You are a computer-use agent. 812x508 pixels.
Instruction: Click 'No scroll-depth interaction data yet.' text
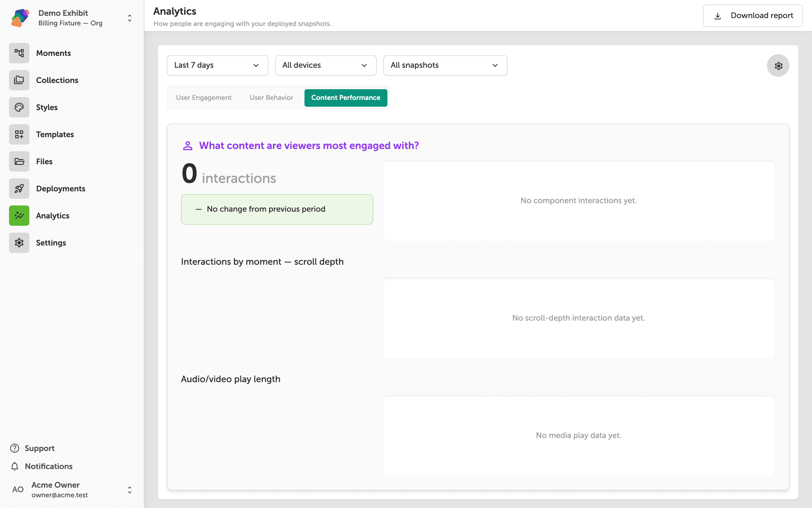point(579,318)
